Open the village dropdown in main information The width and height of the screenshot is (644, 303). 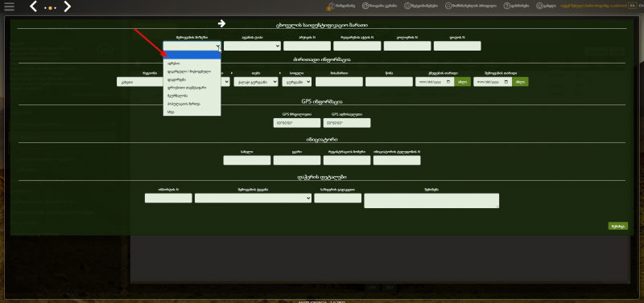coord(296,82)
